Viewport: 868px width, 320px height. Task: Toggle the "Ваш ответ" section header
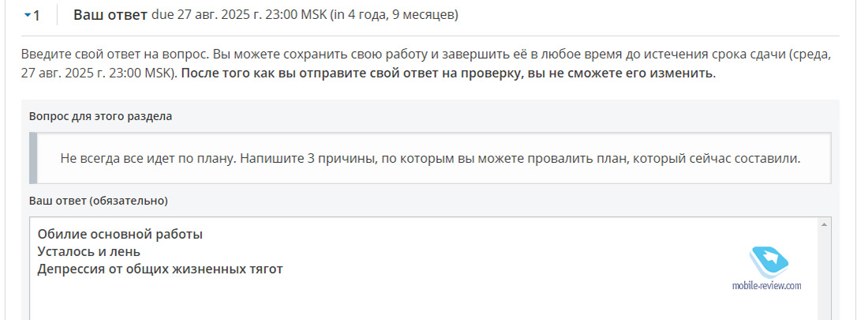point(110,15)
